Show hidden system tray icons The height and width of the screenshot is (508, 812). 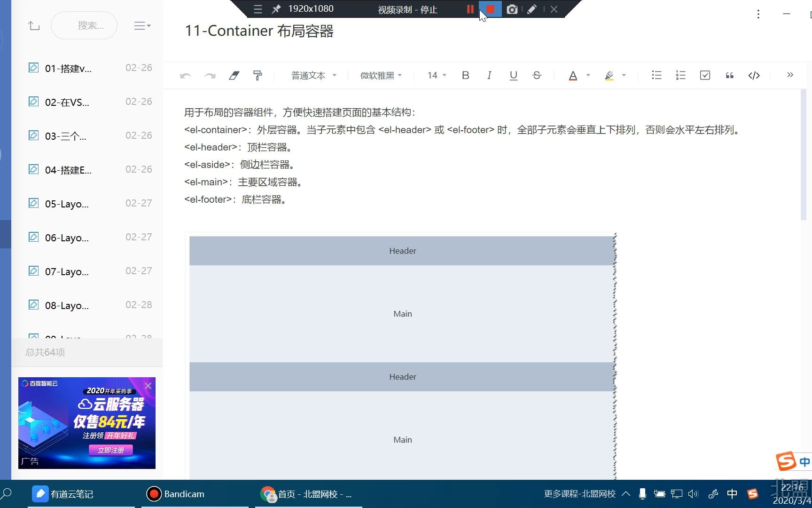(626, 494)
